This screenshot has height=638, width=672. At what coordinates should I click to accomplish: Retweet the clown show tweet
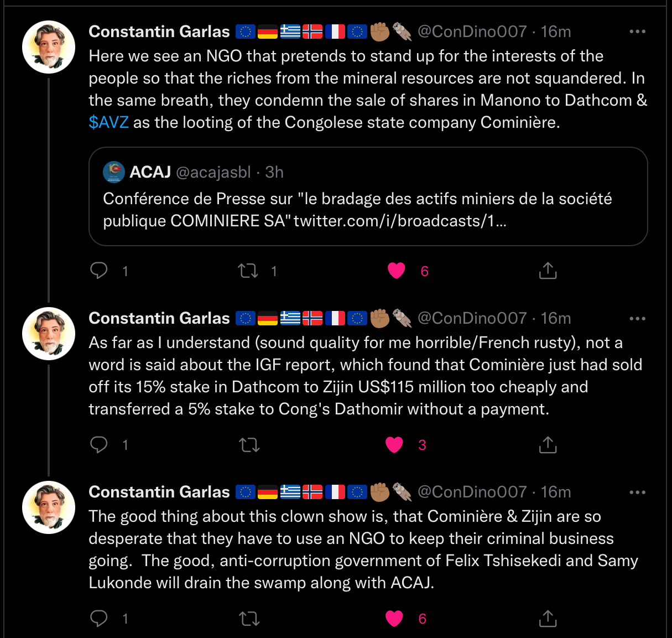point(249,618)
